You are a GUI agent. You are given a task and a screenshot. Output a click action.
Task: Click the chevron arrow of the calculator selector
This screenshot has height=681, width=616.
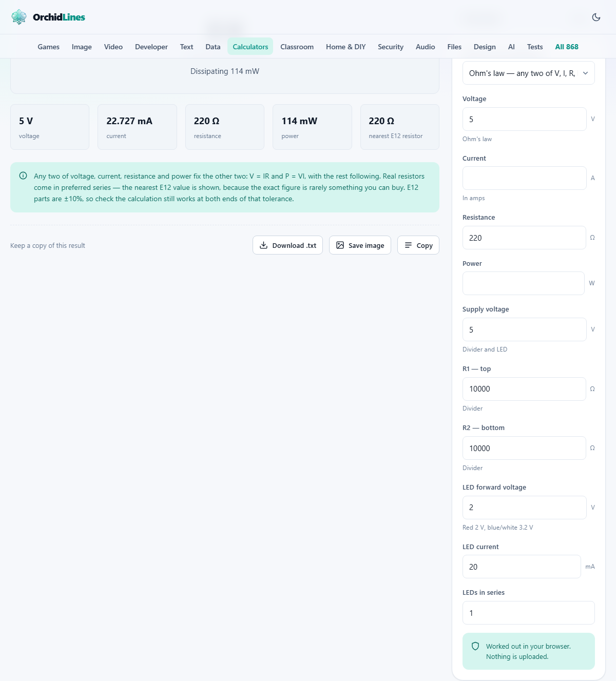coord(585,73)
